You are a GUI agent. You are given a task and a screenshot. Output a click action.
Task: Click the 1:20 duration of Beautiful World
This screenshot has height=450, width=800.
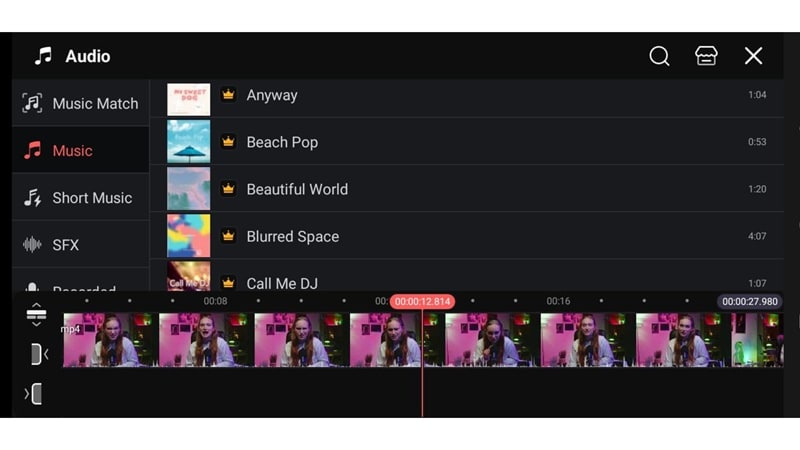pos(757,189)
